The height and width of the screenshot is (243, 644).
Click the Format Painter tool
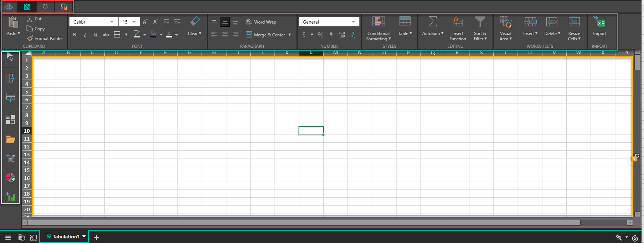point(45,39)
